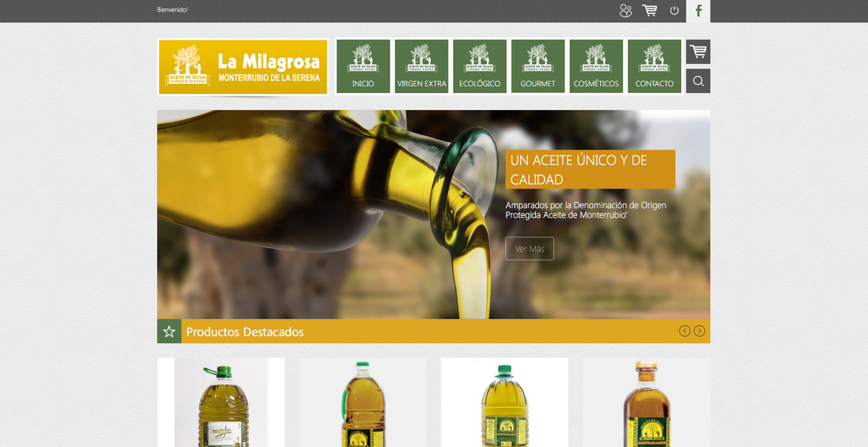868x447 pixels.
Task: Open the first product with green-handled jug
Action: [221, 403]
